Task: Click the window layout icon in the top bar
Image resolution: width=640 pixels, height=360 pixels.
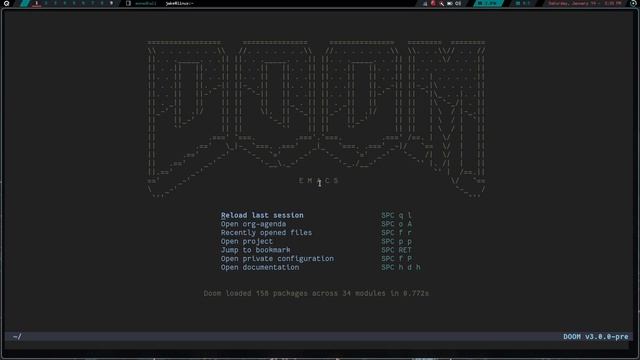Action: [x=128, y=3]
